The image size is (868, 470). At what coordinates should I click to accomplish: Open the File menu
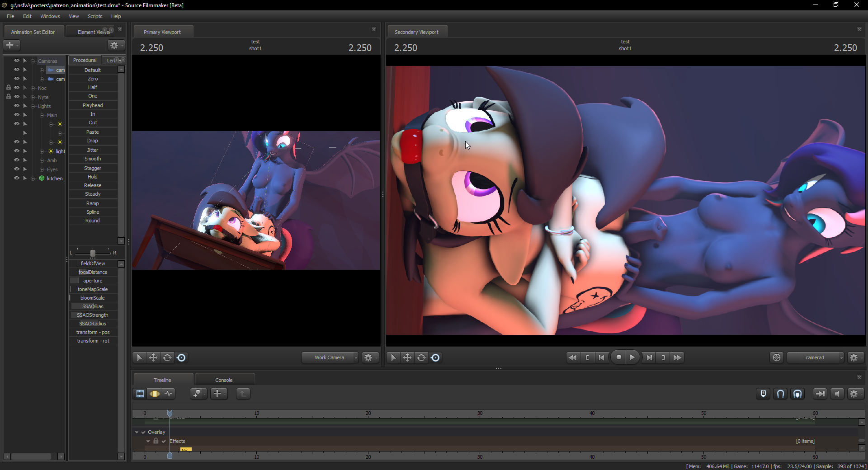10,16
